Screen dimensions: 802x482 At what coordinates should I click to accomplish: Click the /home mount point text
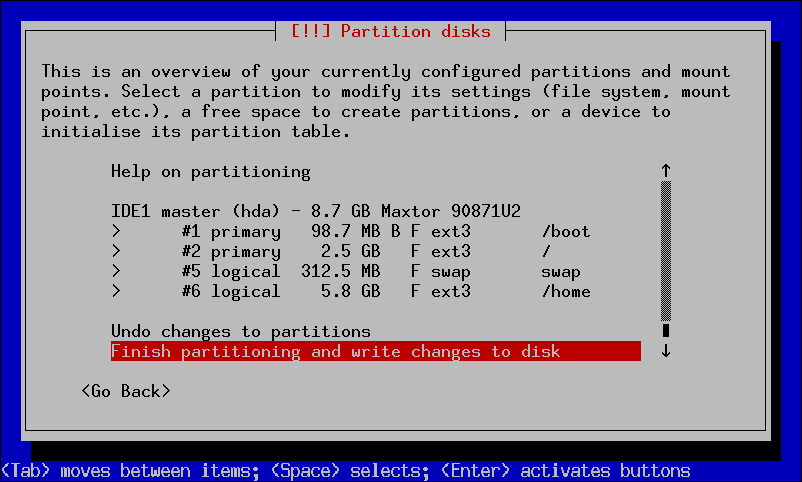pos(566,291)
